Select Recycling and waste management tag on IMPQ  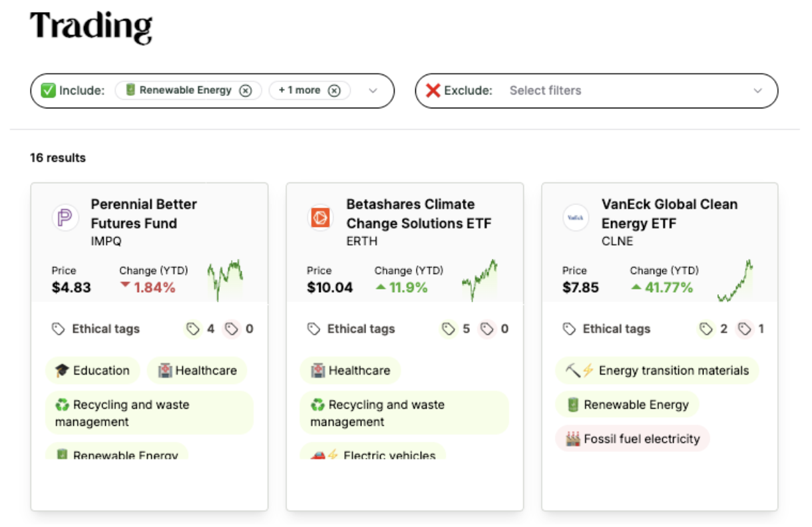pos(149,413)
